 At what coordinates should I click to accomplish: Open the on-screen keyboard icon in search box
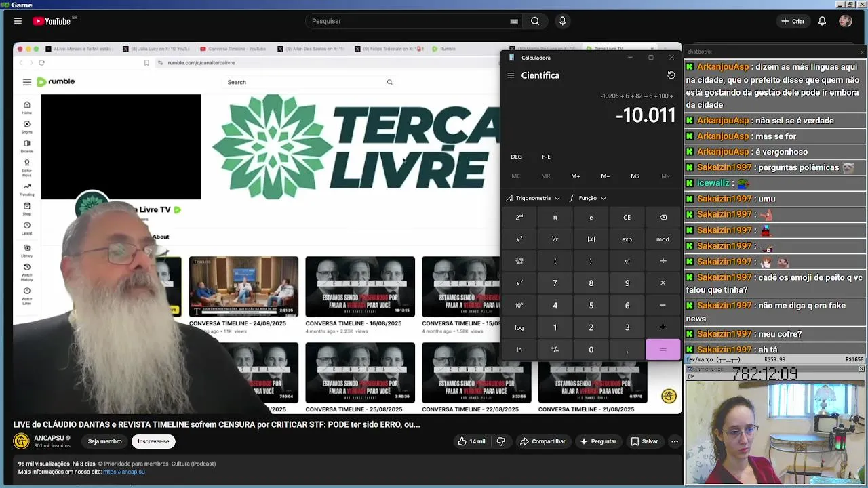coord(514,21)
